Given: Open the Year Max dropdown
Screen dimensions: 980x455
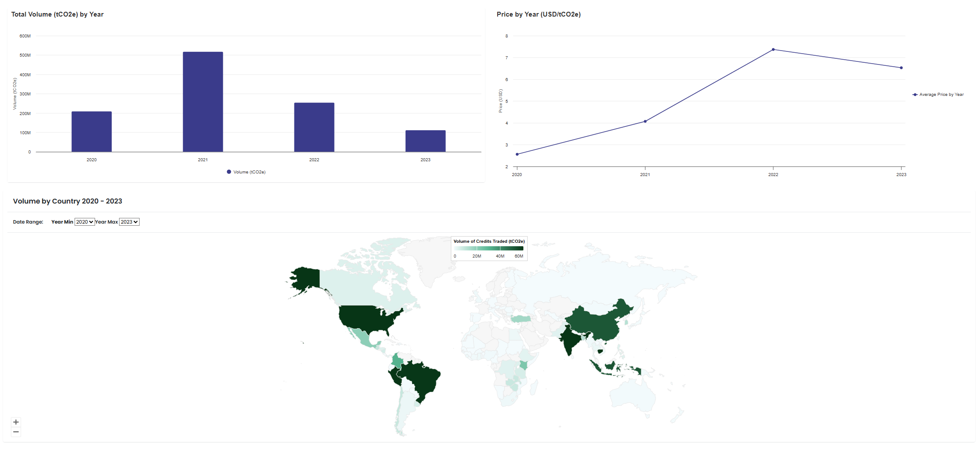Looking at the screenshot, I should click(x=129, y=222).
